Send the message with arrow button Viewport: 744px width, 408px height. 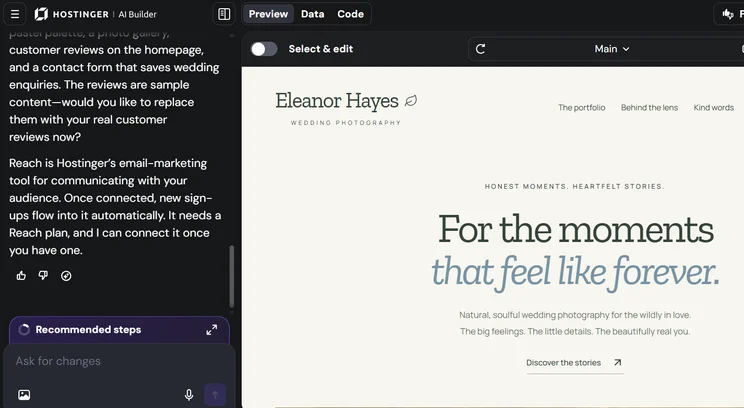pyautogui.click(x=215, y=395)
